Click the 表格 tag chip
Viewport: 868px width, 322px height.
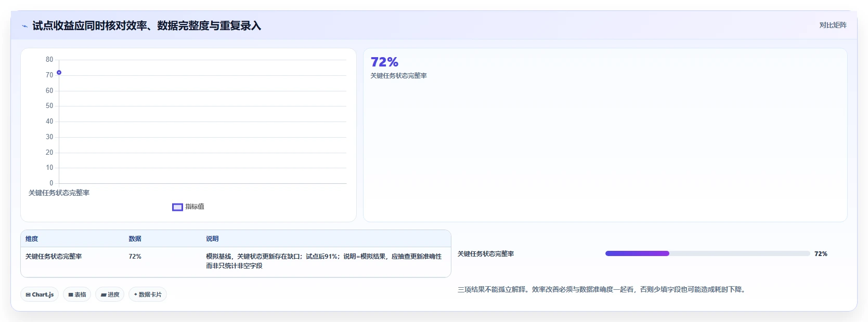[x=77, y=294]
